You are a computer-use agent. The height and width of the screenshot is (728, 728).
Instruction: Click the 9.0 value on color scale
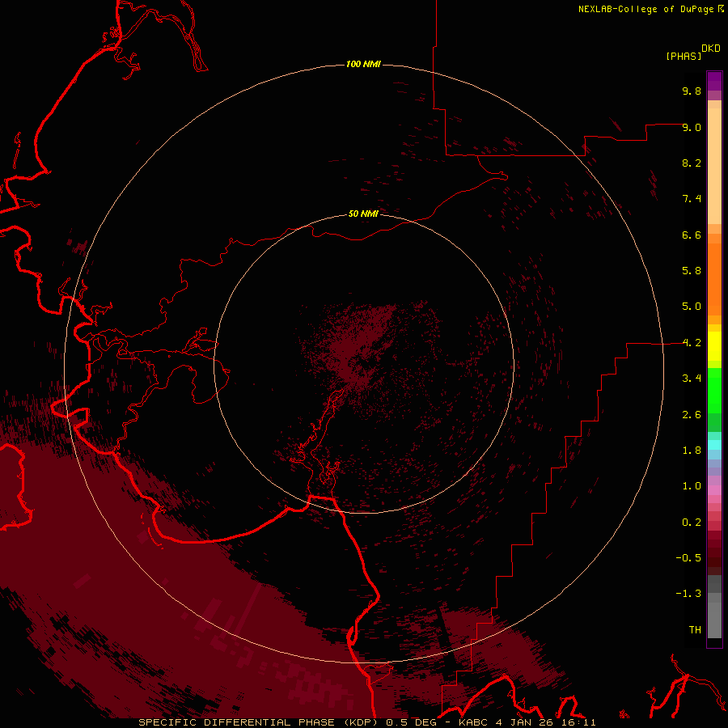[x=692, y=127]
